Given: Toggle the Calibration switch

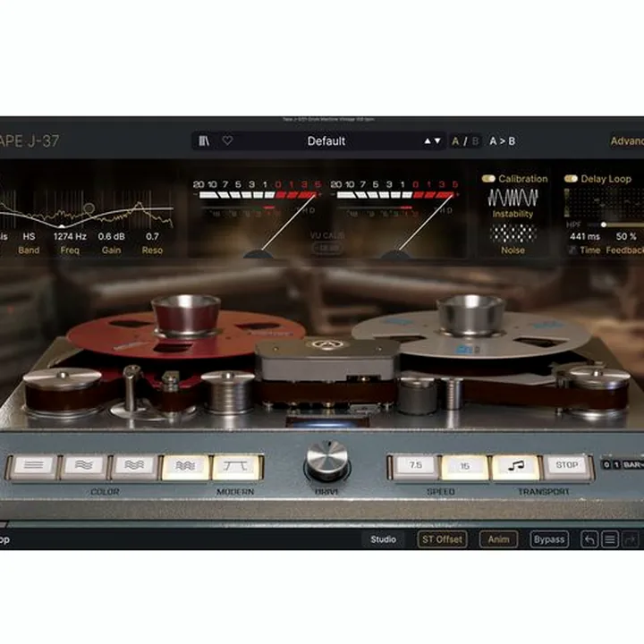Looking at the screenshot, I should pyautogui.click(x=488, y=179).
